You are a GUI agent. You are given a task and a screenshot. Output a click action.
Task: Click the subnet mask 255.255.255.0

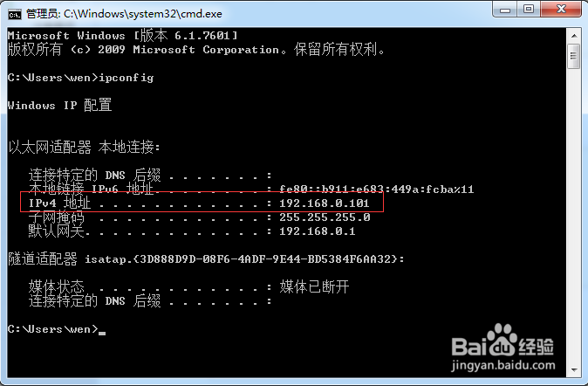325,217
